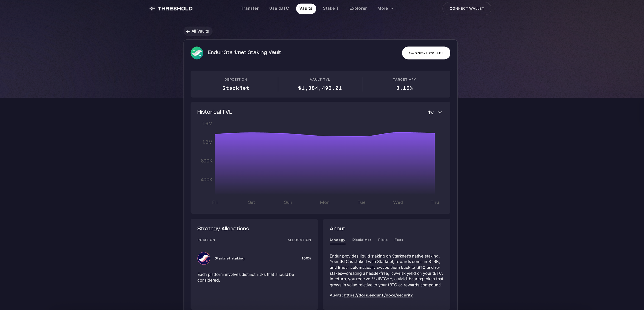Follow the Endur security audits link

click(x=378, y=295)
